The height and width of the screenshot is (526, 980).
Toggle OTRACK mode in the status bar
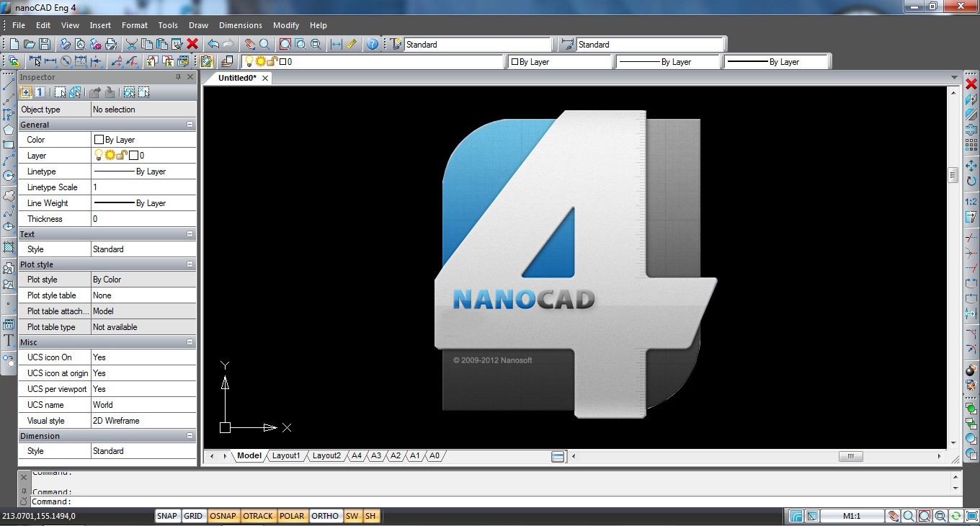tap(258, 516)
